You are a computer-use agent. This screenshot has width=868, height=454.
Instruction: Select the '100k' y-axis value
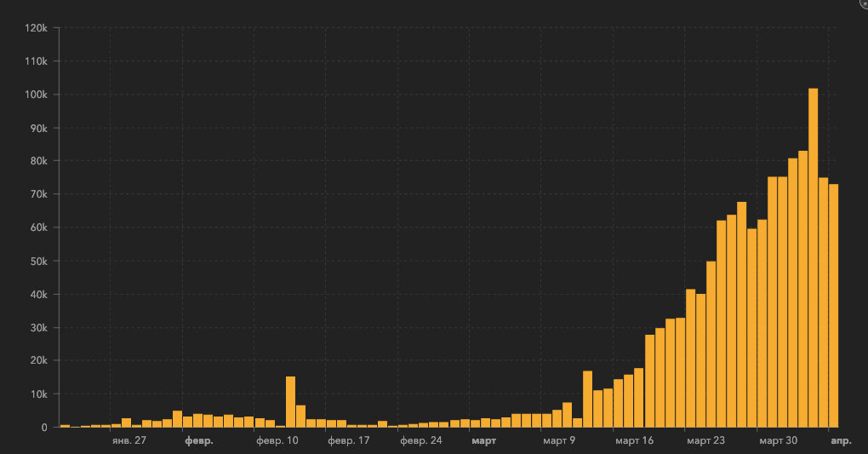(x=36, y=95)
